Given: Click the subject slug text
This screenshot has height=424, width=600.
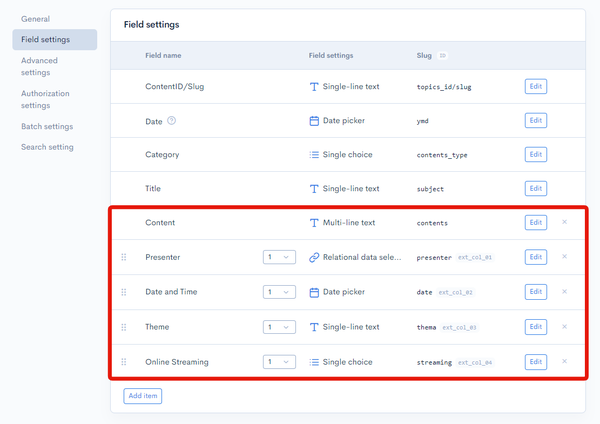Looking at the screenshot, I should [430, 189].
